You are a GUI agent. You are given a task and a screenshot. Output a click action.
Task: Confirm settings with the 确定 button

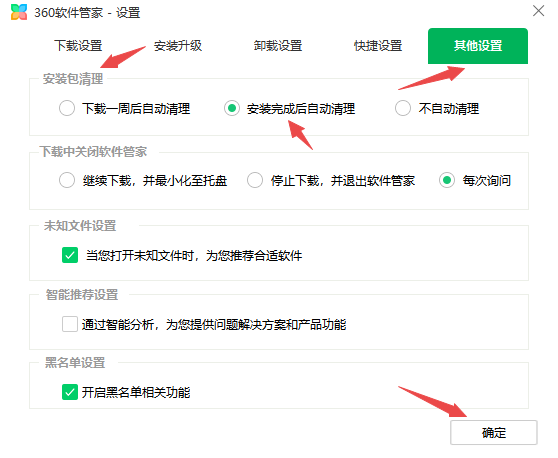click(494, 432)
